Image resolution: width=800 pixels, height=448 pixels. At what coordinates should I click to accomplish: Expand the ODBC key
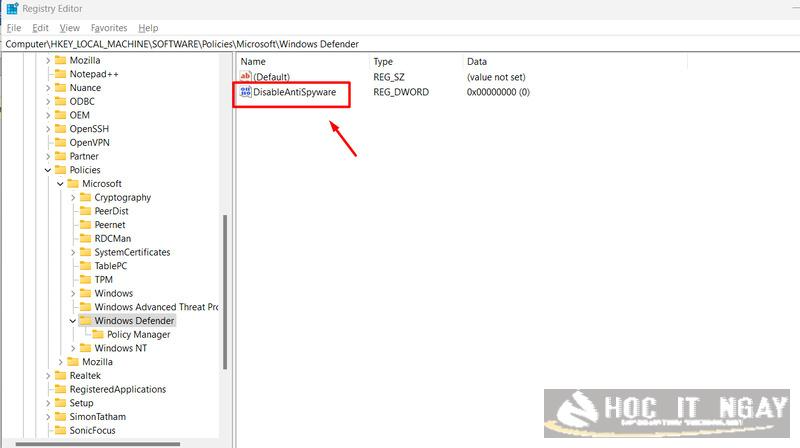48,102
